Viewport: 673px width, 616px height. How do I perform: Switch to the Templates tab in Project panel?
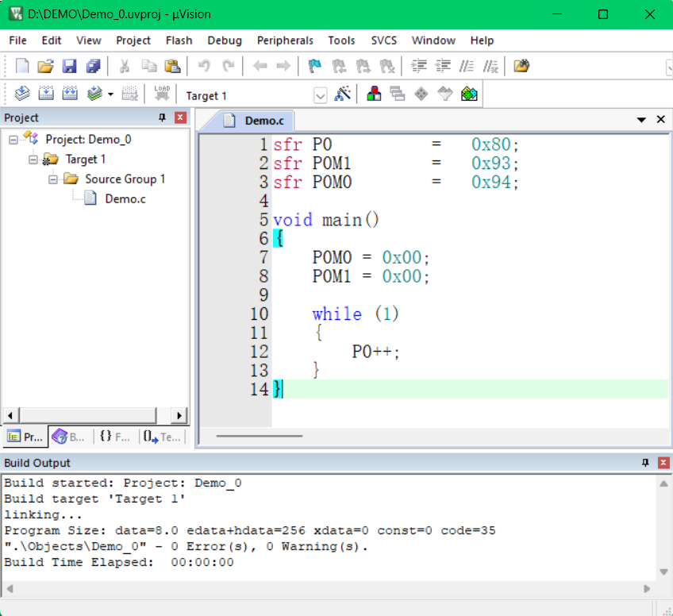click(162, 437)
